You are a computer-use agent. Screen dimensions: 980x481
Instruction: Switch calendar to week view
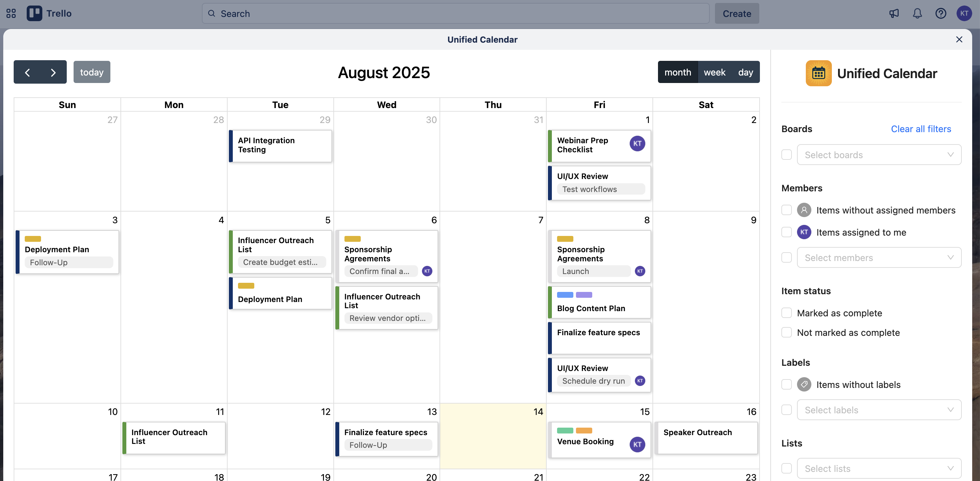(714, 72)
